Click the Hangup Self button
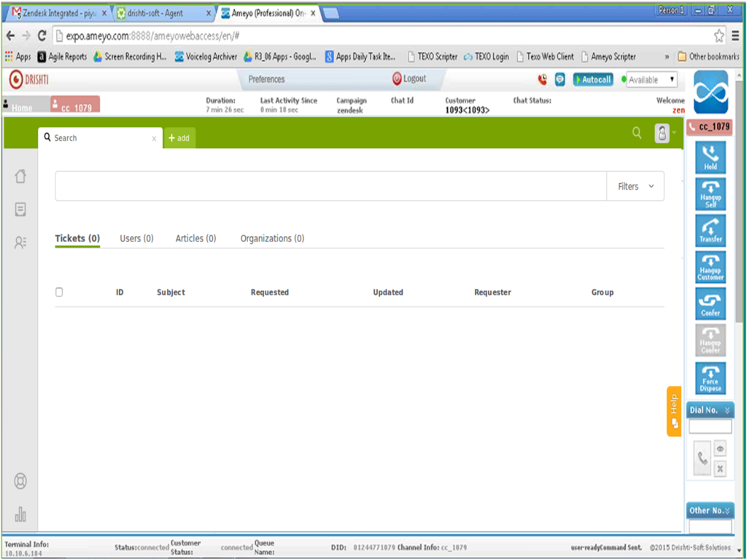Viewport: 747px width, 560px height. 710,194
